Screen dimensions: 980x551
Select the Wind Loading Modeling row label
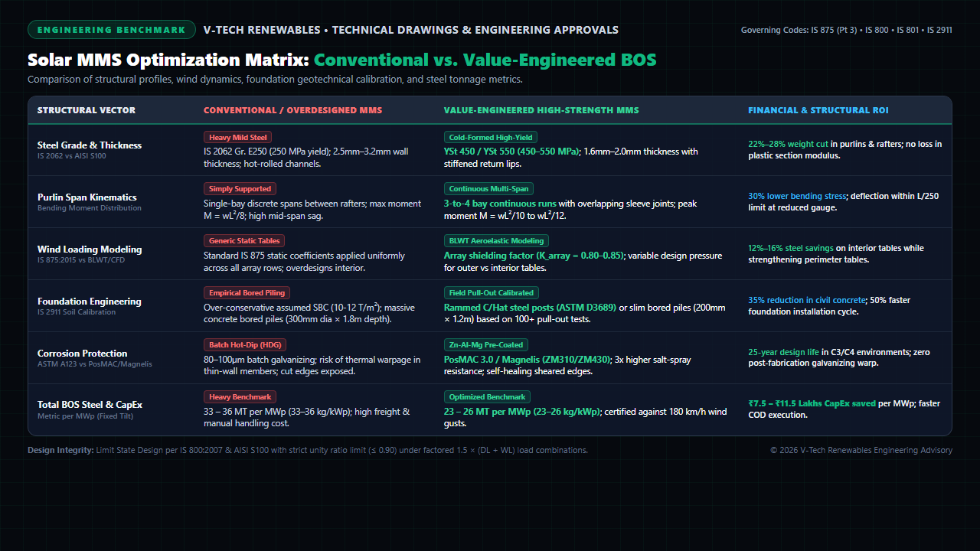(90, 249)
